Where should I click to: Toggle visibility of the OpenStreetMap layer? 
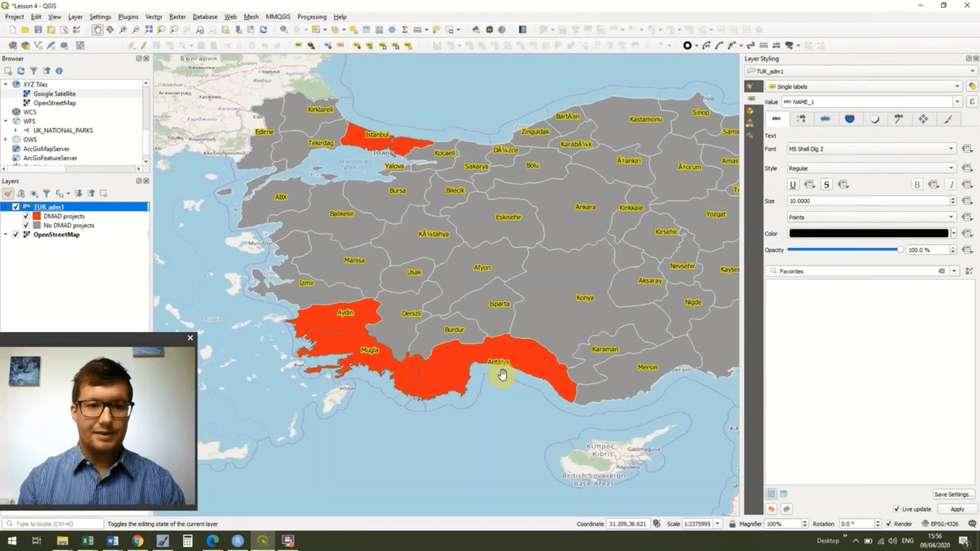(16, 234)
